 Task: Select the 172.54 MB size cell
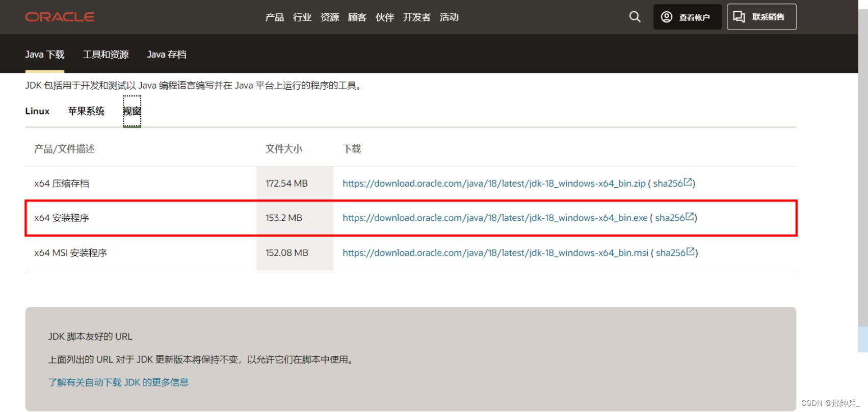tap(295, 184)
